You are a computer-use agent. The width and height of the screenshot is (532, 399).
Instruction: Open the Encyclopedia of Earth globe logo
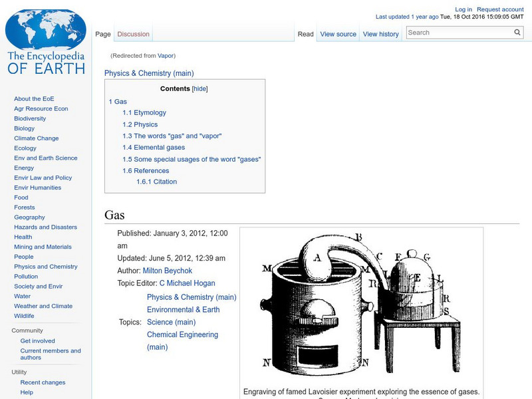click(46, 42)
